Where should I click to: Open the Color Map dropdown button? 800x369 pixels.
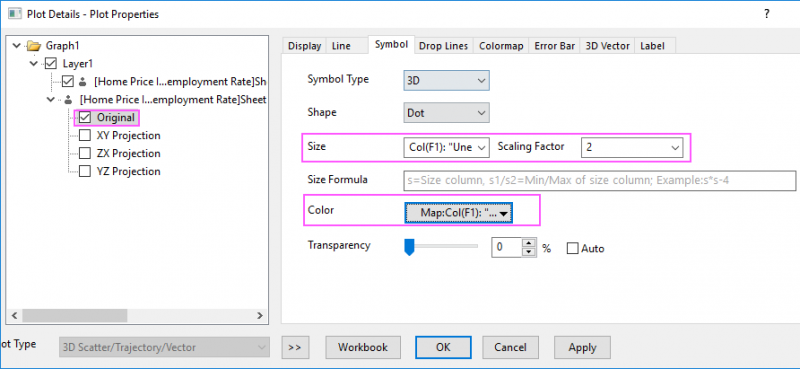(x=458, y=213)
